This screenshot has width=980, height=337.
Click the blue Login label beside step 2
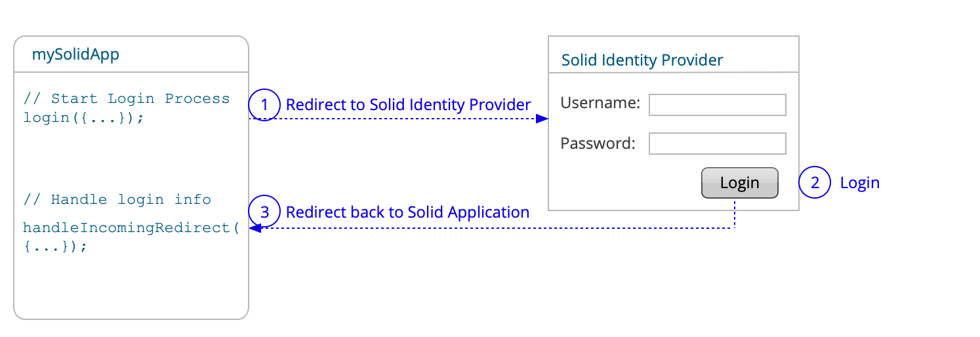point(859,183)
